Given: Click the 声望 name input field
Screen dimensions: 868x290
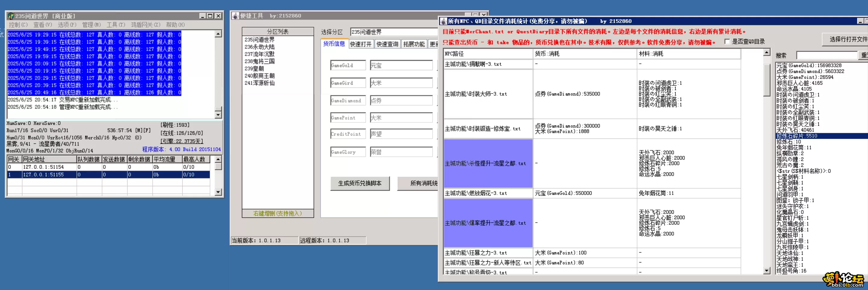Looking at the screenshot, I should tap(401, 134).
